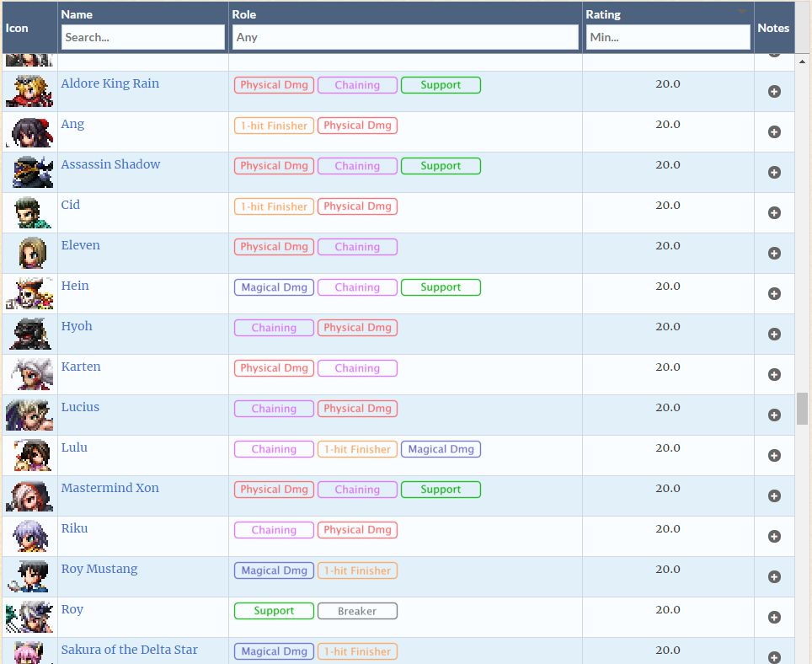Click 1-hit Finisher tag in Roy Mustang row
Screen dimensions: 812x664
[357, 570]
